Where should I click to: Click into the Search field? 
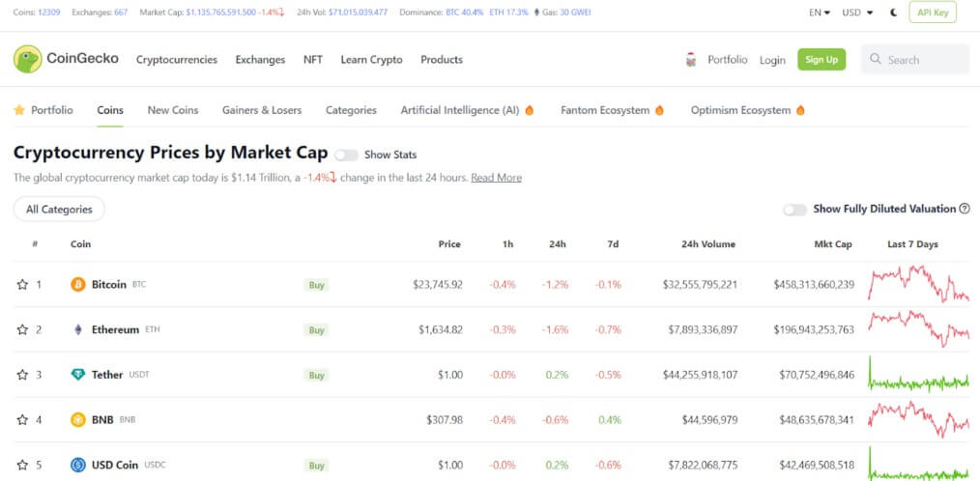coord(915,59)
